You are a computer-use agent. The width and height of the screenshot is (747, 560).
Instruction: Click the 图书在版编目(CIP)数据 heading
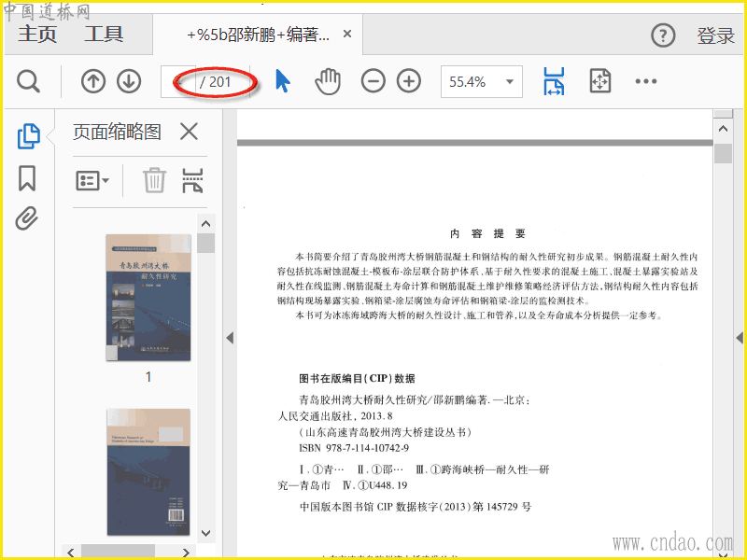point(357,378)
